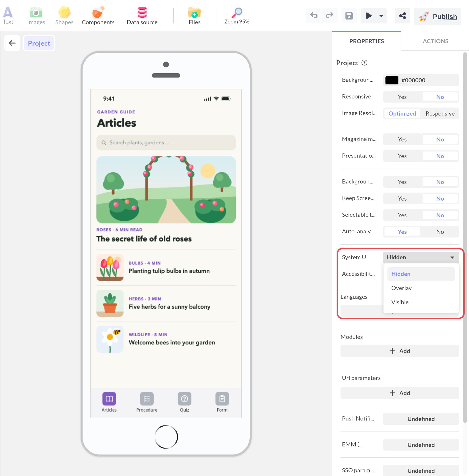Choose Overlay in System UI list
The height and width of the screenshot is (476, 469).
pyautogui.click(x=421, y=288)
